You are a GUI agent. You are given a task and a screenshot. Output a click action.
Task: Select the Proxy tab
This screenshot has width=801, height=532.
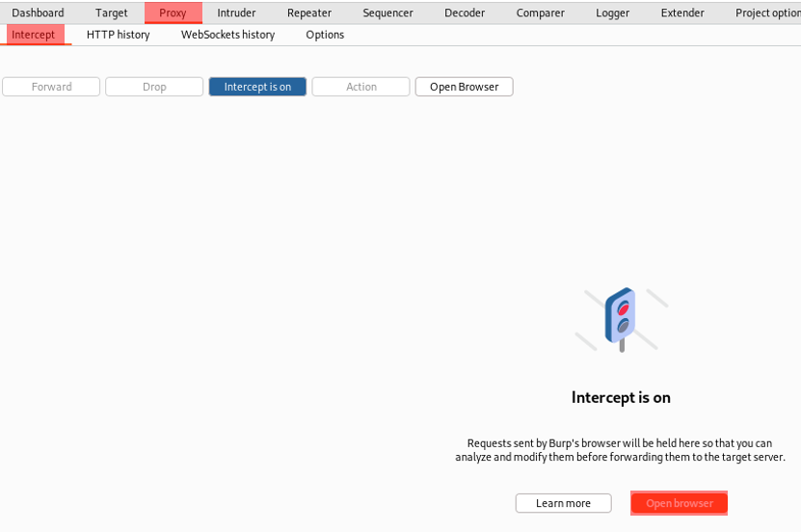point(174,13)
